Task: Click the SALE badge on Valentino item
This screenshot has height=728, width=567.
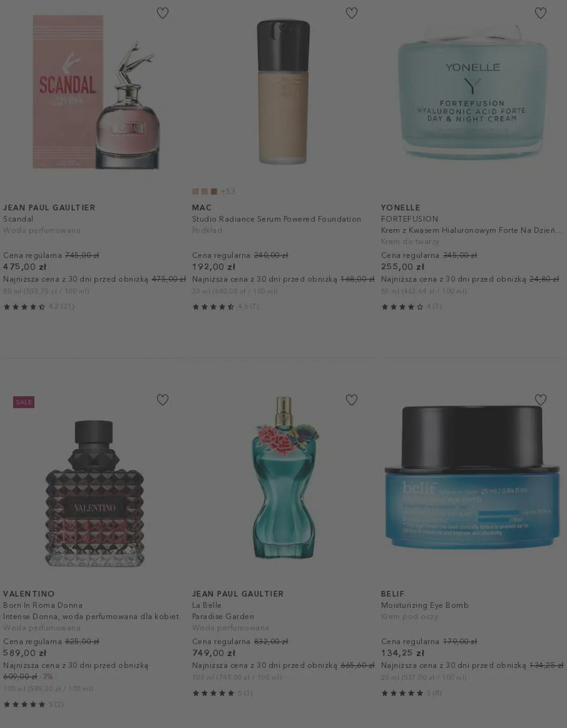Action: click(x=24, y=402)
